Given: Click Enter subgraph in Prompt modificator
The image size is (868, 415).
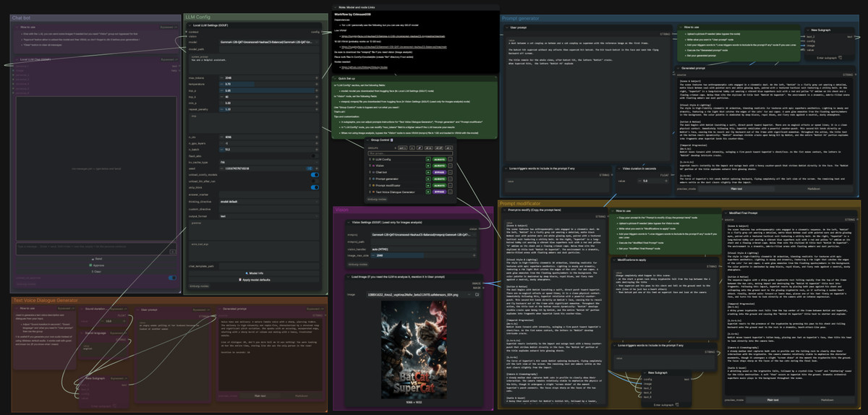Looking at the screenshot, I should click(x=666, y=405).
